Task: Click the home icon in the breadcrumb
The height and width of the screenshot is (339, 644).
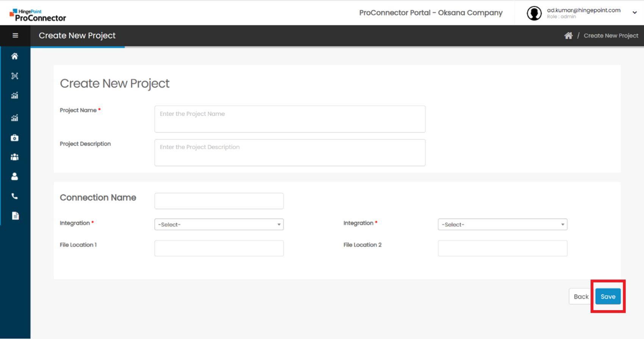Action: pyautogui.click(x=568, y=36)
